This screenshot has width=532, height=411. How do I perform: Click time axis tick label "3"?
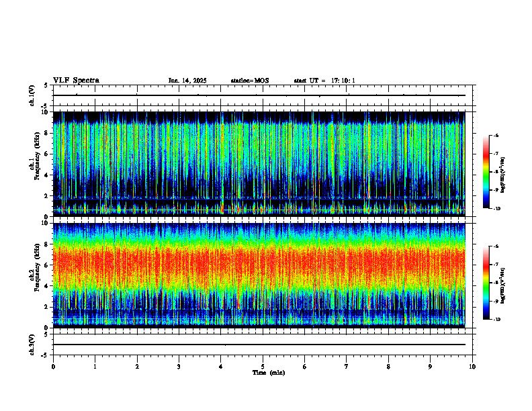(179, 367)
